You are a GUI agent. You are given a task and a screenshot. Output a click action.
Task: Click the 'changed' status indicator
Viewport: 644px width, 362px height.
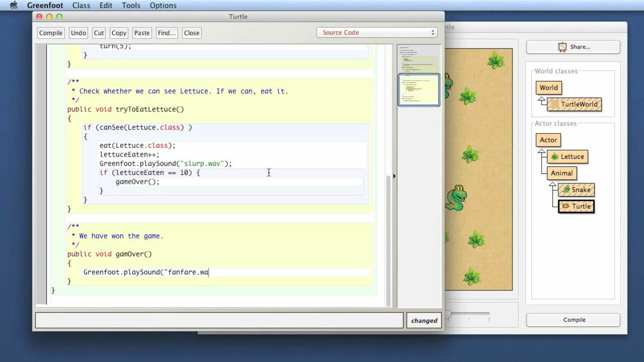pyautogui.click(x=424, y=321)
